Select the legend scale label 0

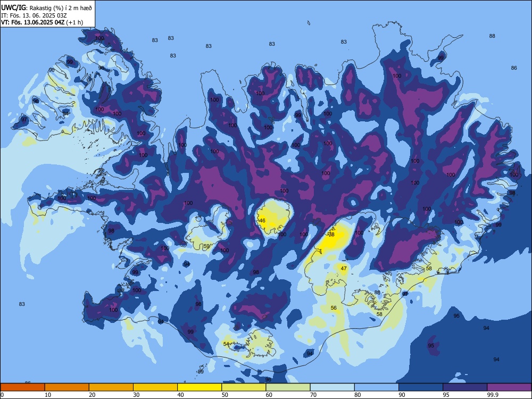click(2, 395)
